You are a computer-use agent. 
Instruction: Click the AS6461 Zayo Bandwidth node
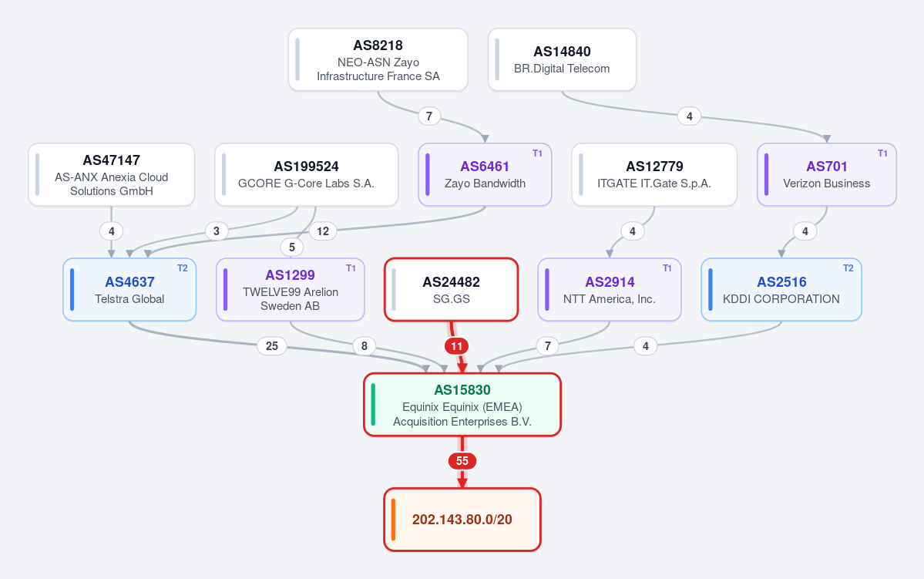(485, 174)
